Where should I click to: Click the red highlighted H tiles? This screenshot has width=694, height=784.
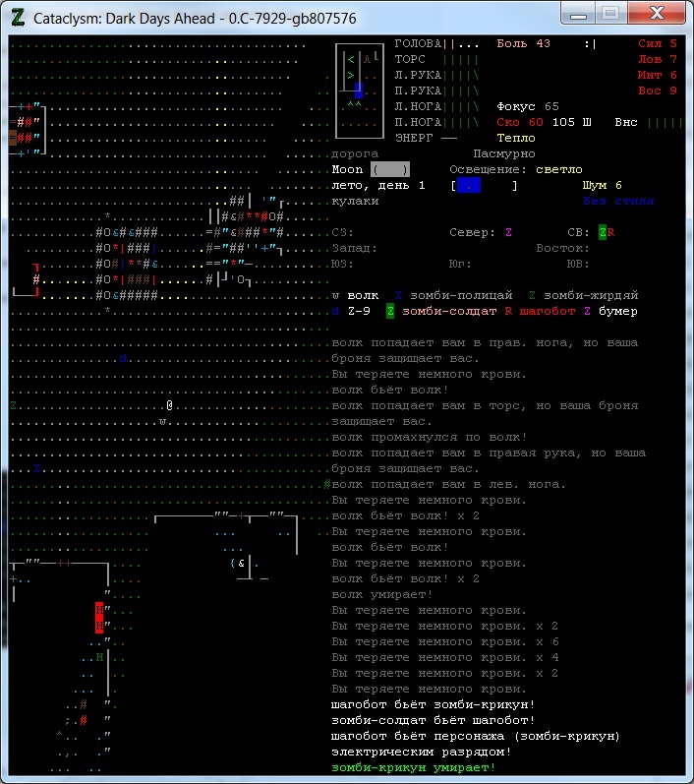click(99, 618)
